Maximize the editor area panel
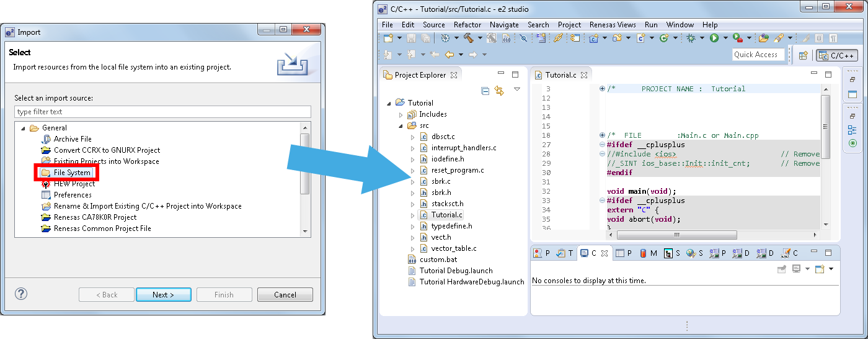Screen dimensions: 868x339 pos(828,75)
